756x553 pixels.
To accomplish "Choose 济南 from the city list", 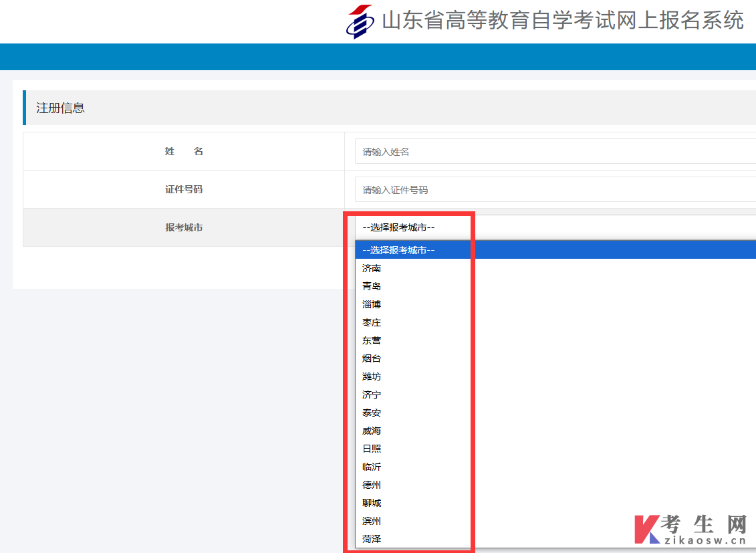I will point(555,268).
